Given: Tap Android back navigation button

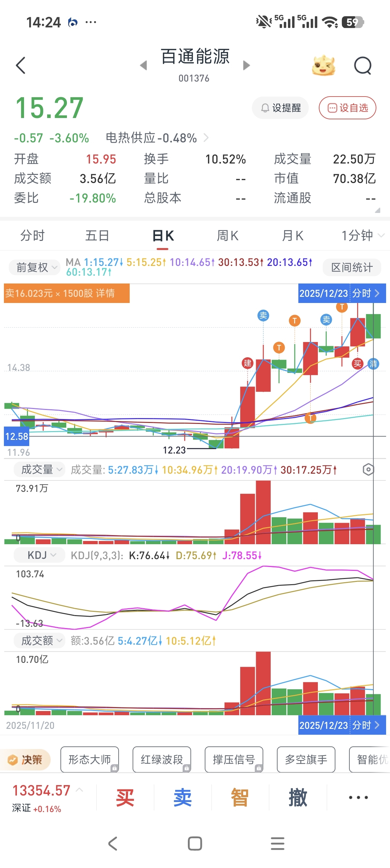Looking at the screenshot, I should click(112, 843).
